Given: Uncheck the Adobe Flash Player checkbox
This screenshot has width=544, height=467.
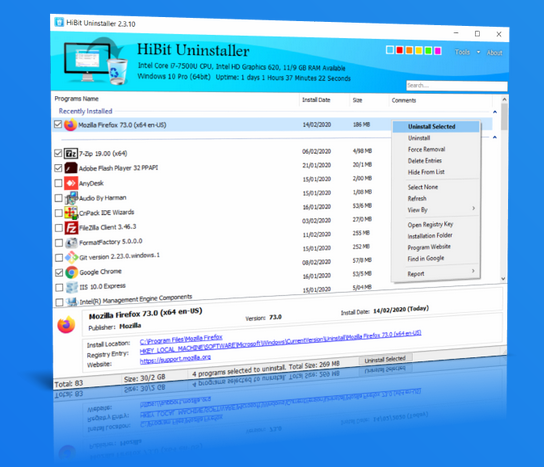Looking at the screenshot, I should click(58, 168).
